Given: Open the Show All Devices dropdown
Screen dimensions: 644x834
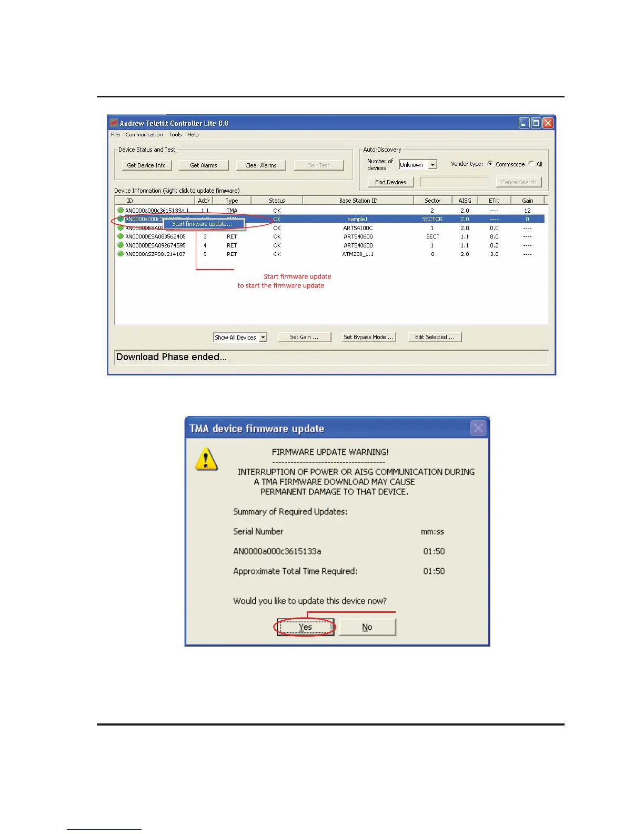Looking at the screenshot, I should point(263,337).
